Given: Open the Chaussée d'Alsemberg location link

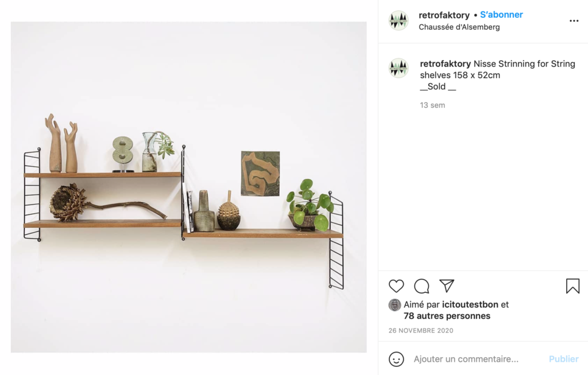Looking at the screenshot, I should point(459,27).
